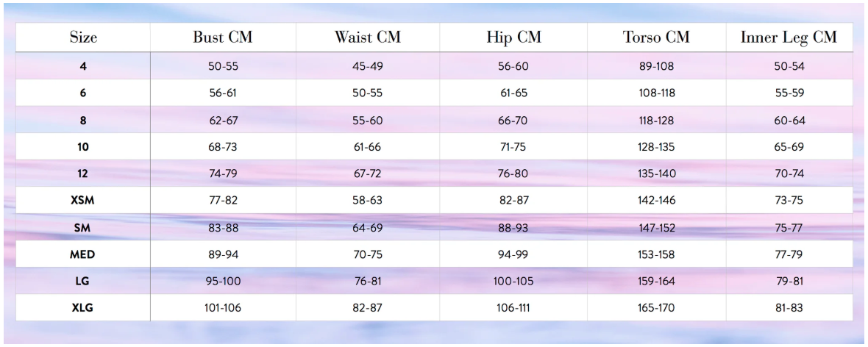Select the LG size label
This screenshot has width=868, height=347.
tap(82, 281)
